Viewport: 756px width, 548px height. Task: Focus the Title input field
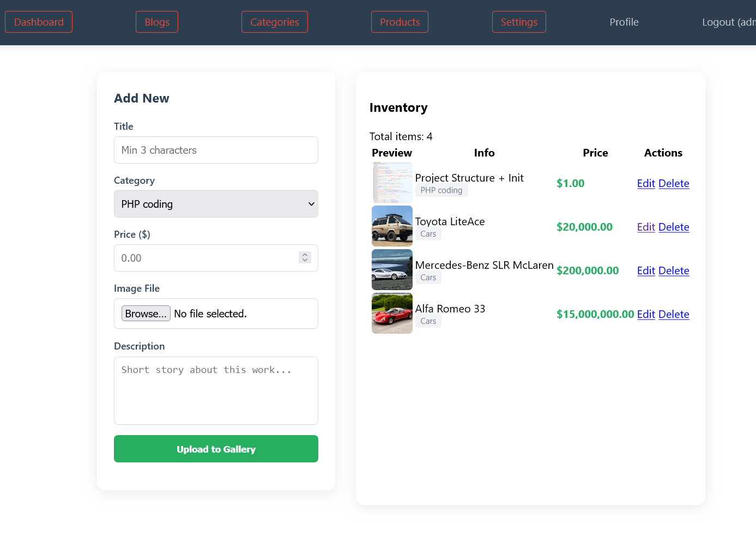coord(216,150)
